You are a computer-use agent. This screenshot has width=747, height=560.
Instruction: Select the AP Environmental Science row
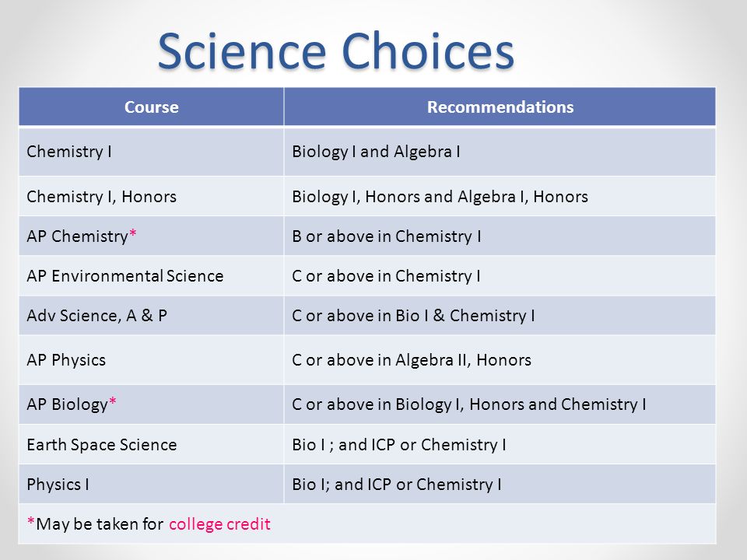[367, 275]
